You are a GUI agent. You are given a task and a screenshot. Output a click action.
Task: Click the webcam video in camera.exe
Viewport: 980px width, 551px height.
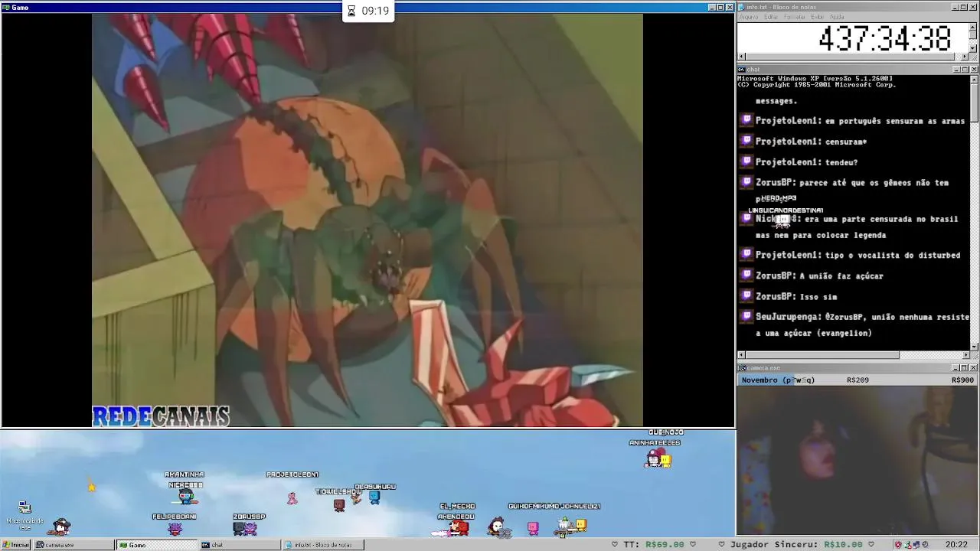[857, 461]
